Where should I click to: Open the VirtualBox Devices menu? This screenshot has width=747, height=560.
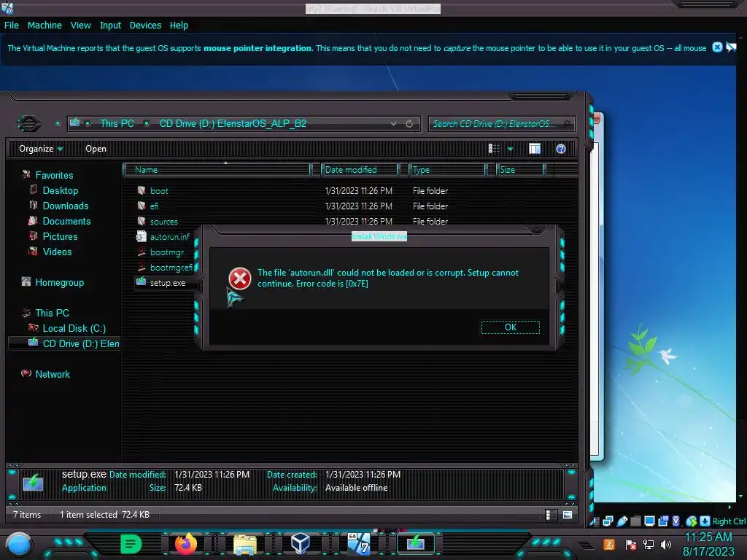[145, 26]
